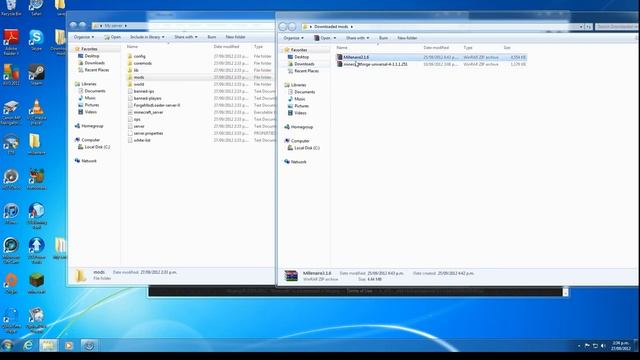Click Open button in My server toolbar
The width and height of the screenshot is (640, 360).
tap(112, 37)
